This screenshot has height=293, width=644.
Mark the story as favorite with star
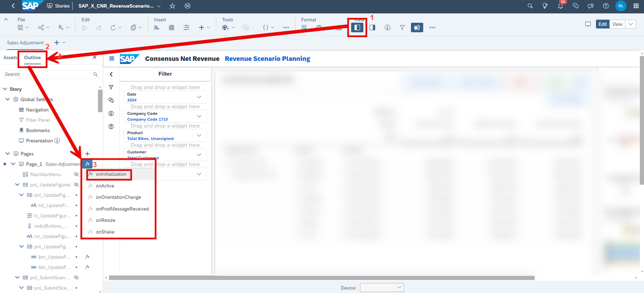173,6
